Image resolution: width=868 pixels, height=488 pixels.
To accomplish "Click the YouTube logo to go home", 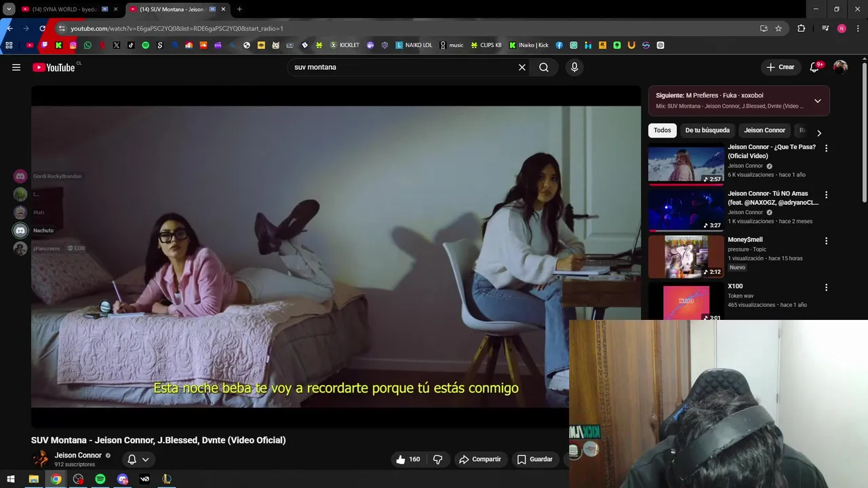I will point(54,67).
